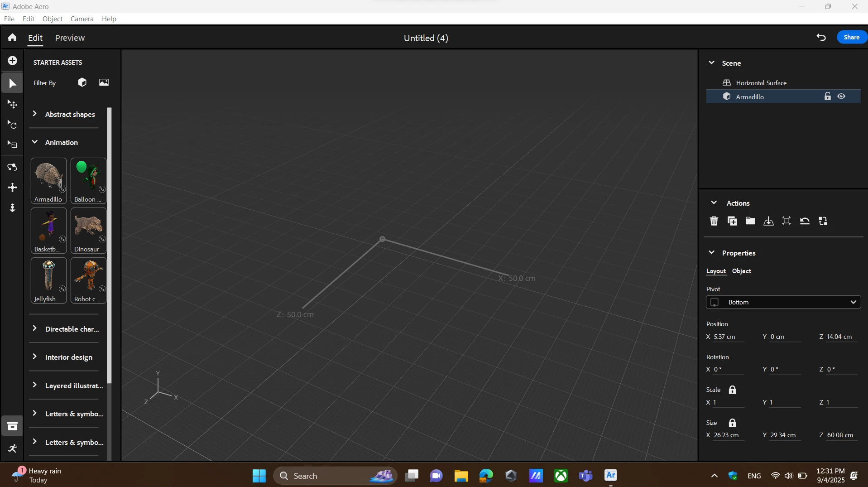Select the arrow selection tool
Screen dimensions: 868x487
(12, 83)
